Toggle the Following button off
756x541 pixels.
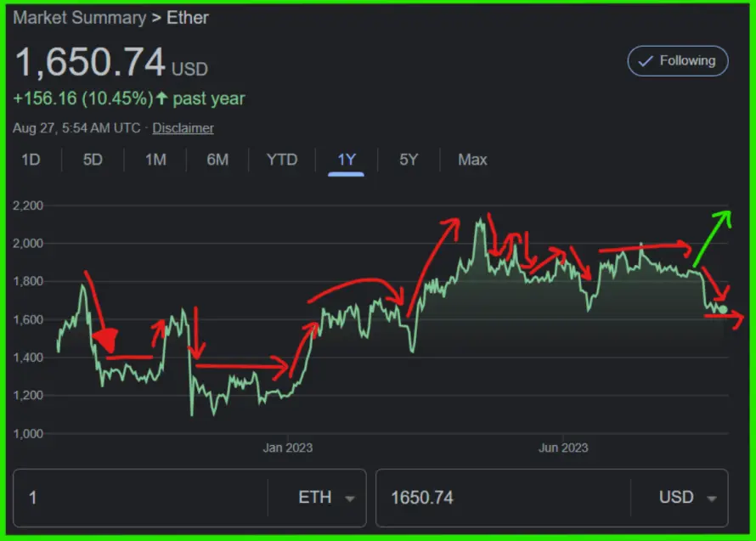(x=677, y=61)
